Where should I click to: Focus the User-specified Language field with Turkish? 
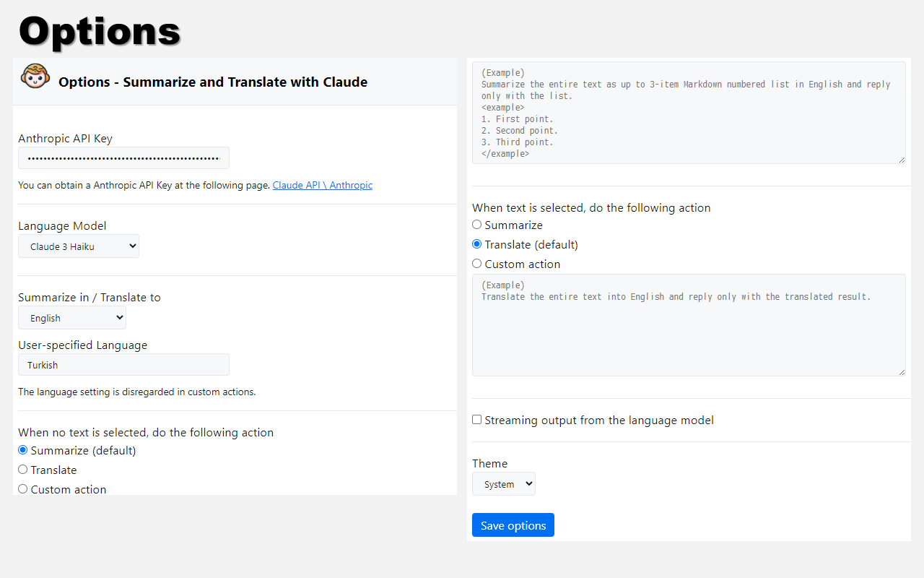123,365
